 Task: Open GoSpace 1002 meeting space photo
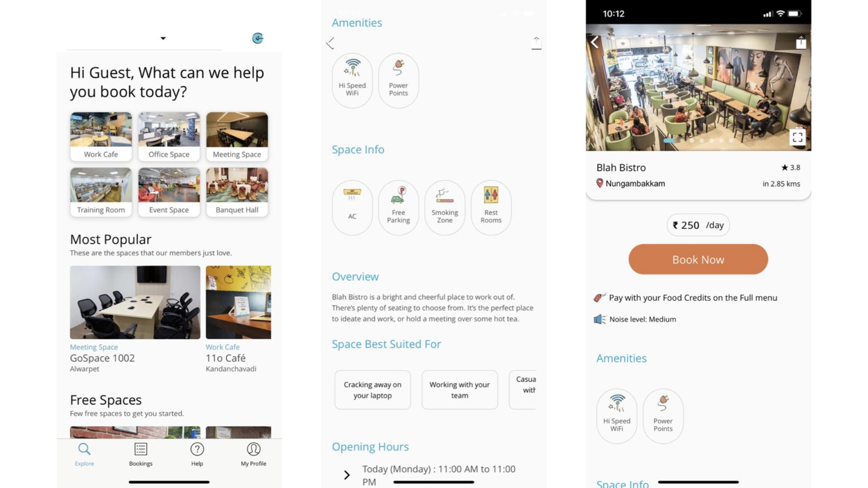click(x=135, y=302)
